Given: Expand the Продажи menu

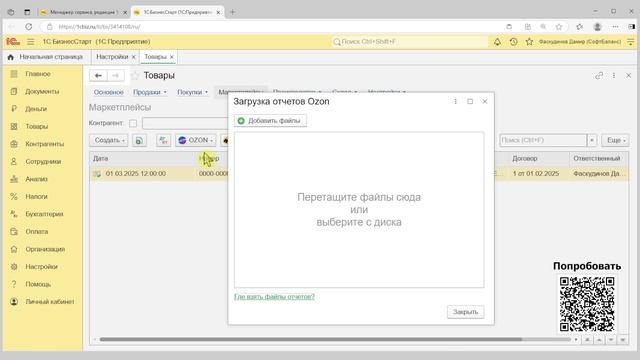Looking at the screenshot, I should pos(150,92).
